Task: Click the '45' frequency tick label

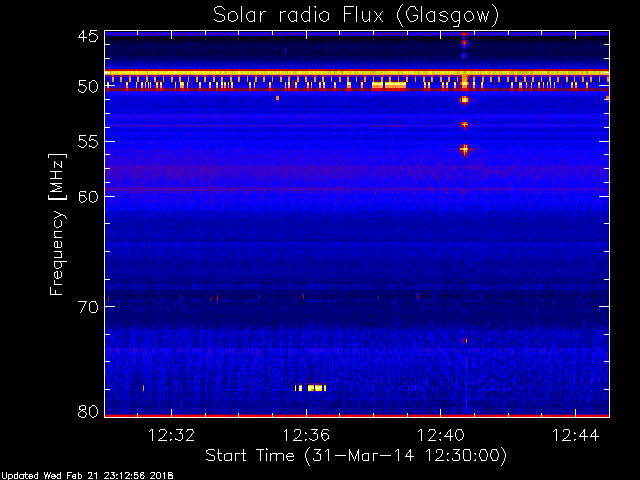Action: [x=88, y=37]
